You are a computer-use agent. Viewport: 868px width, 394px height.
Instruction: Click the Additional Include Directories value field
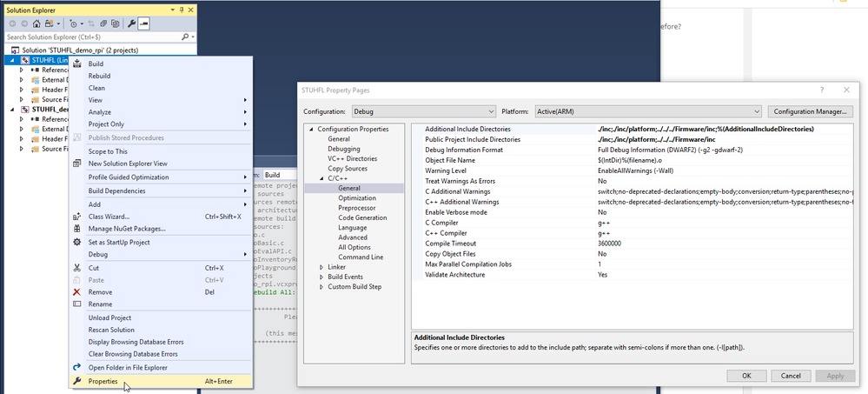[725, 129]
